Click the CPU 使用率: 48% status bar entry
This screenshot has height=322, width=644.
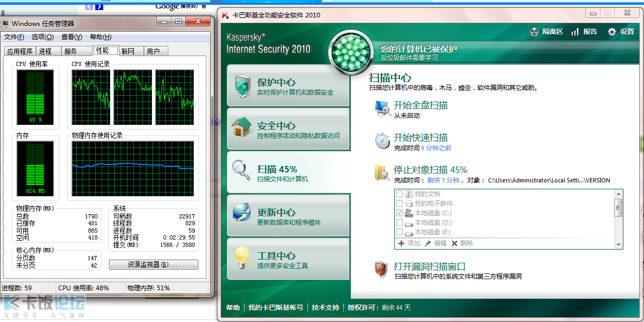coord(84,288)
